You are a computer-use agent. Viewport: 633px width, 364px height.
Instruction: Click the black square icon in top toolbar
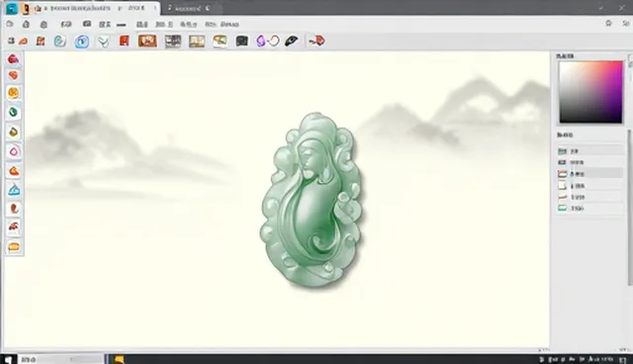click(x=241, y=41)
